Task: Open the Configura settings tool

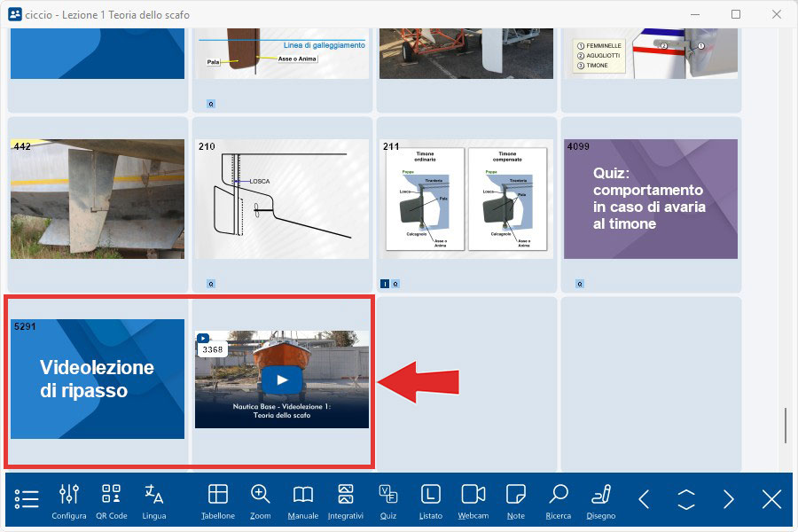Action: pyautogui.click(x=69, y=499)
